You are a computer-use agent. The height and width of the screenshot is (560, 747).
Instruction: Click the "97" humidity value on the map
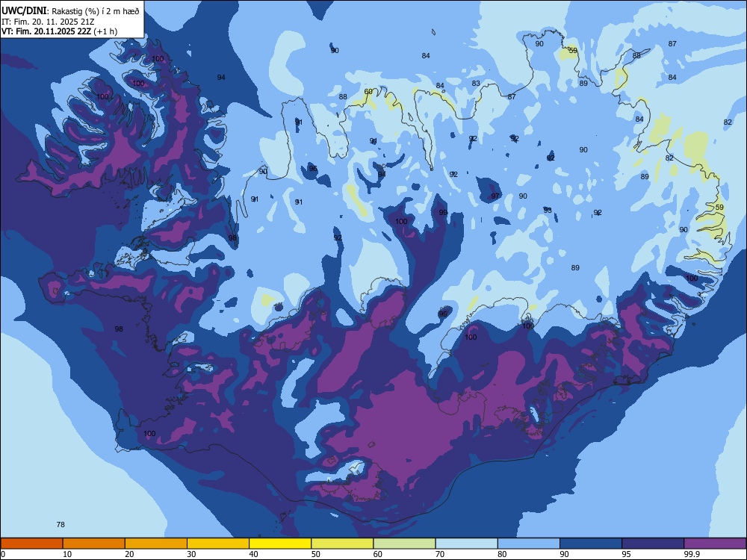[495, 196]
